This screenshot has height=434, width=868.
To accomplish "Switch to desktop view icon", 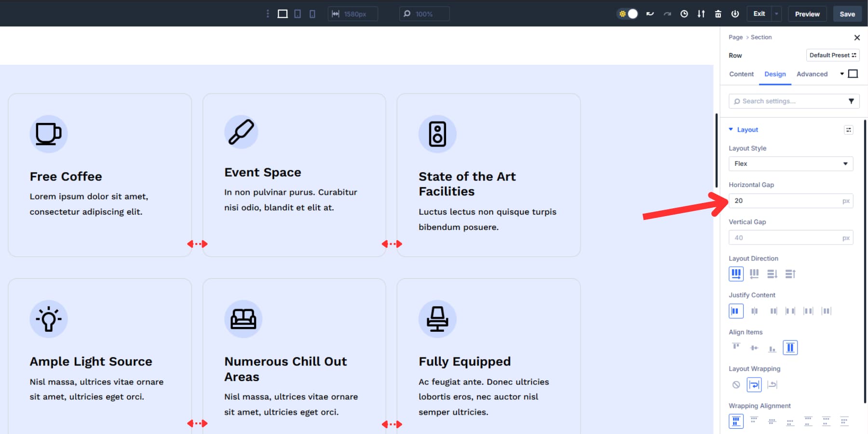I will click(283, 14).
